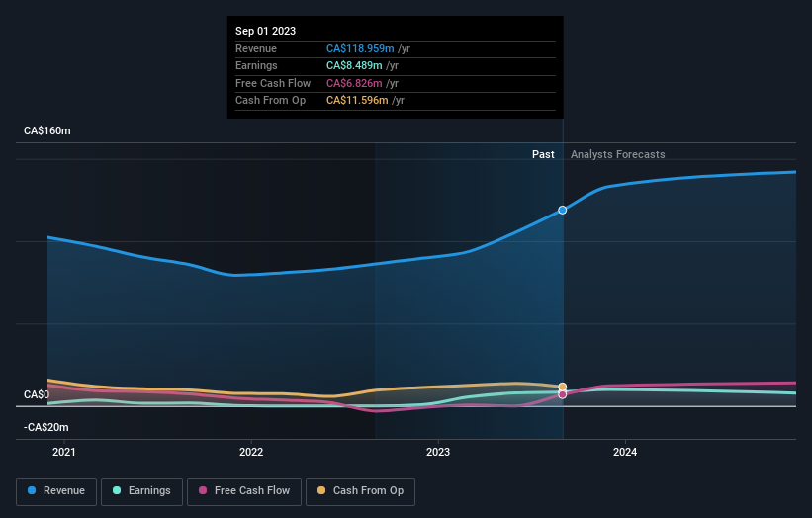Click the CA$0 y-axis label
812x518 pixels.
point(37,394)
